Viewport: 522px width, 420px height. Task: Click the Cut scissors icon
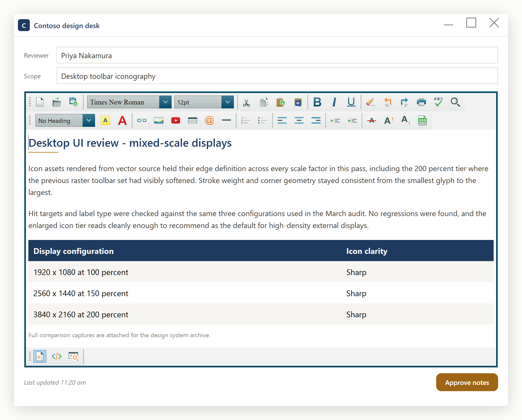[246, 102]
